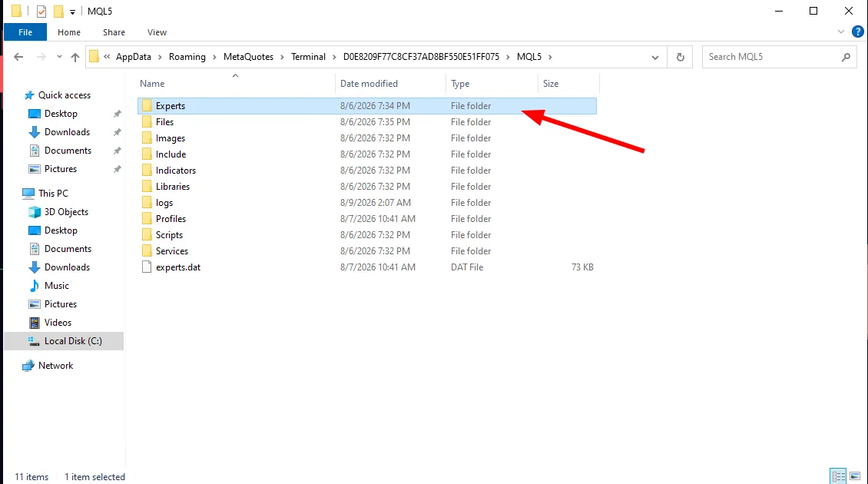The width and height of the screenshot is (868, 484).
Task: Expand the chevron after MQL5 in address bar
Action: coord(550,57)
